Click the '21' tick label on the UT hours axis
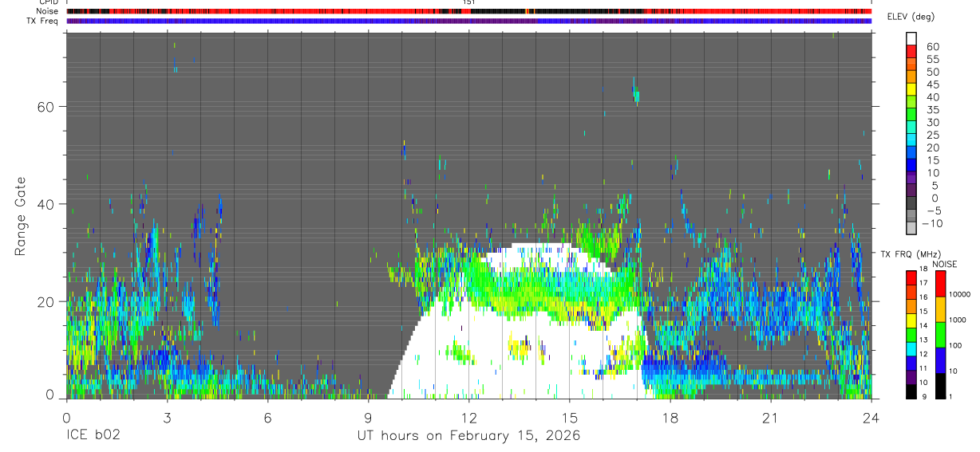Image resolution: width=980 pixels, height=452 pixels. (771, 418)
